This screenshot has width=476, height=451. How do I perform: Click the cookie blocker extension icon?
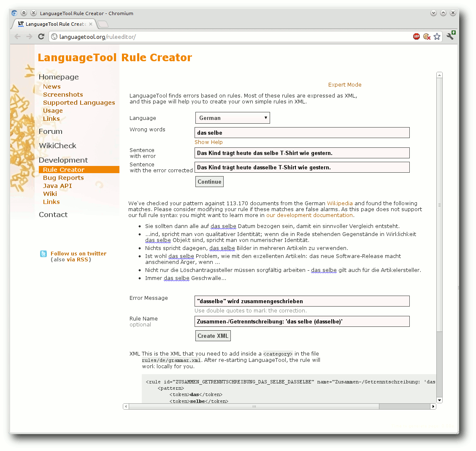click(x=427, y=37)
